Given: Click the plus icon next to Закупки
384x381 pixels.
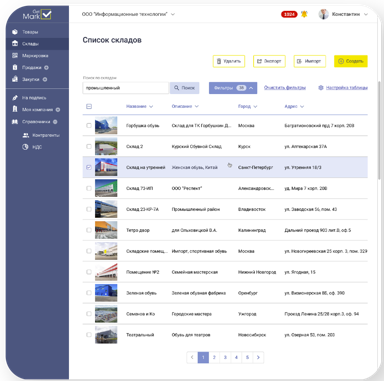Looking at the screenshot, I should coord(45,79).
